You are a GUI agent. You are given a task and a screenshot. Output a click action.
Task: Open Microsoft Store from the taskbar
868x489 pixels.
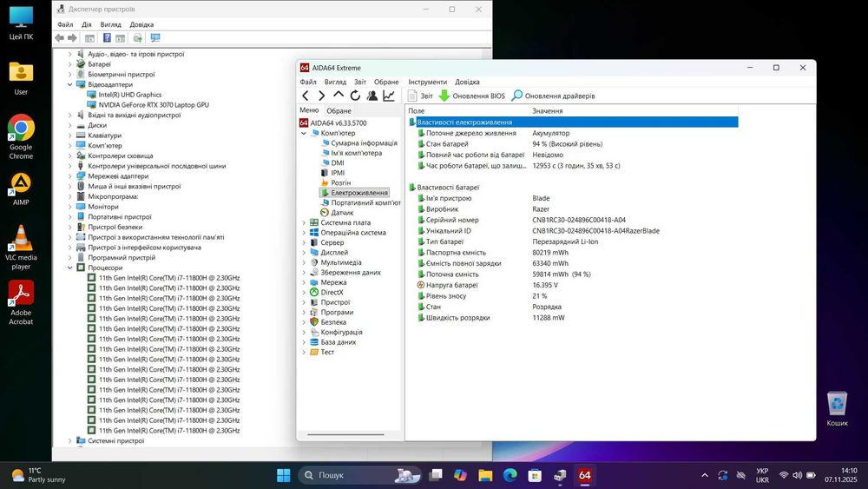(535, 475)
